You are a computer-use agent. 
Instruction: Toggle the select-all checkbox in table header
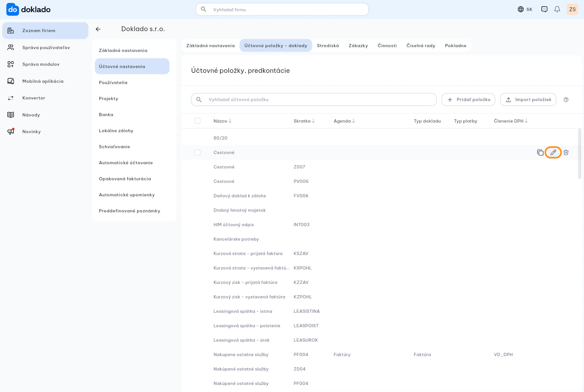click(x=197, y=121)
